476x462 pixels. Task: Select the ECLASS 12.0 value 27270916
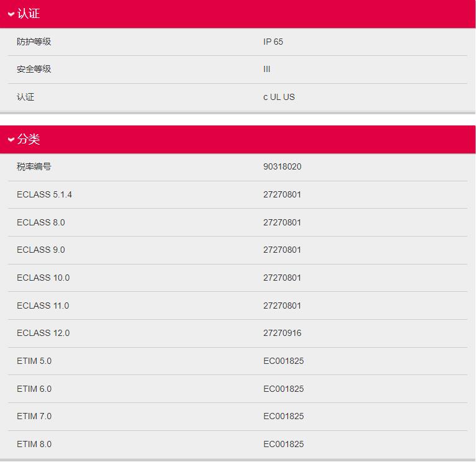coord(282,333)
